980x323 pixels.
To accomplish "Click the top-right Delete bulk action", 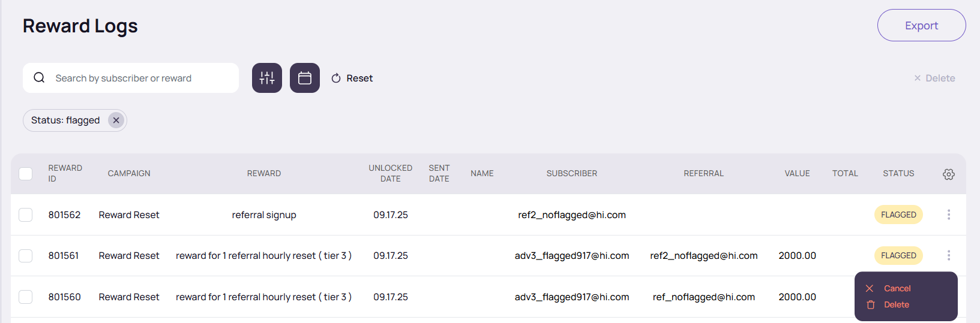I will point(934,78).
